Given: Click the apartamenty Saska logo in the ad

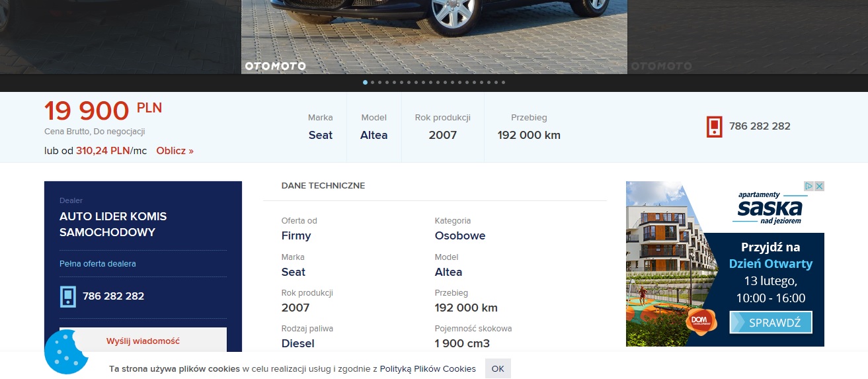Looking at the screenshot, I should (769, 208).
